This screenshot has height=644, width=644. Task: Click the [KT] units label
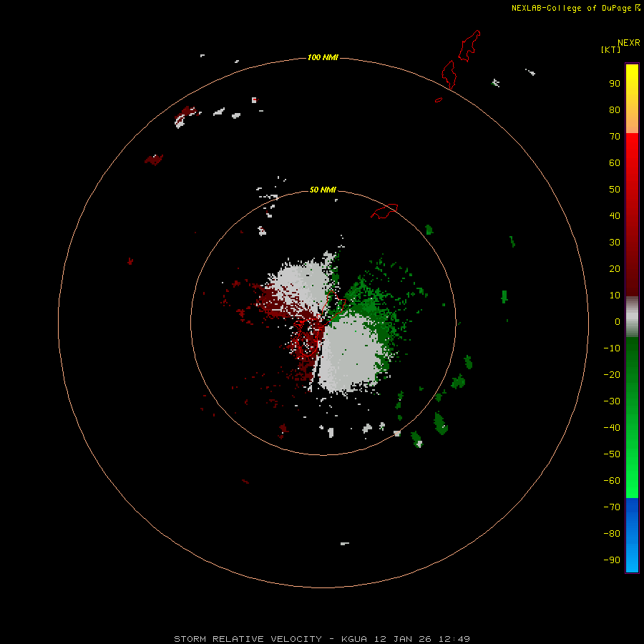[610, 49]
